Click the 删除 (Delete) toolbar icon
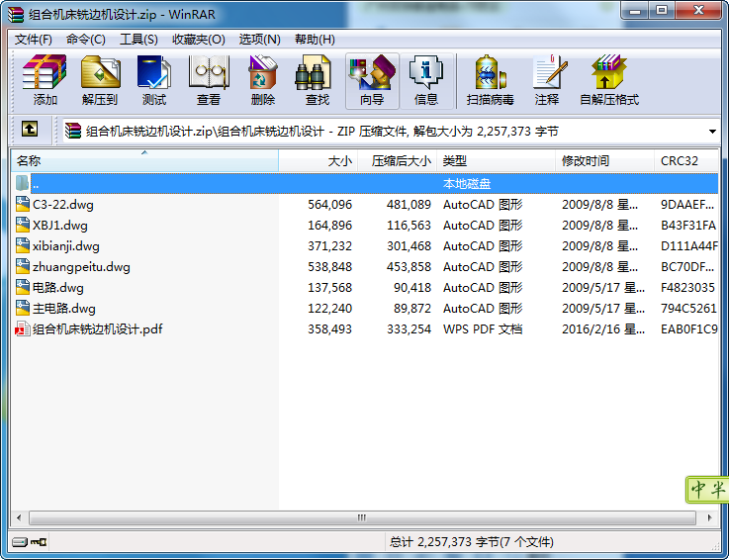This screenshot has height=560, width=729. [263, 80]
